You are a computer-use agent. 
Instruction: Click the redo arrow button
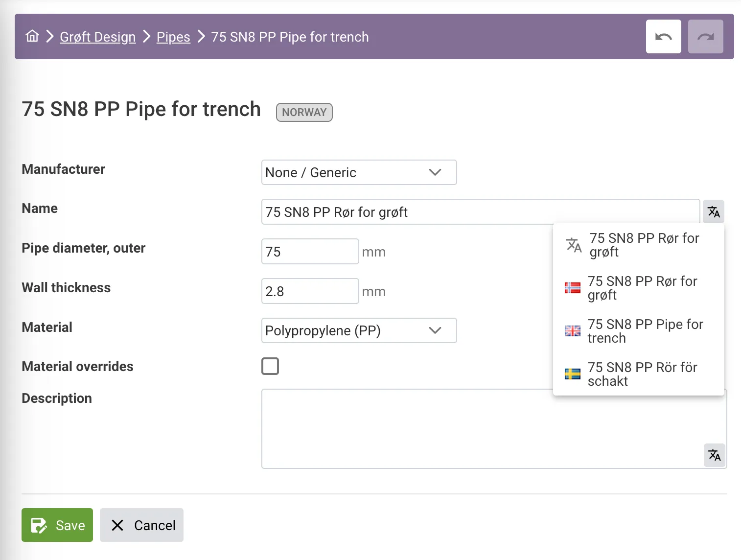(705, 37)
